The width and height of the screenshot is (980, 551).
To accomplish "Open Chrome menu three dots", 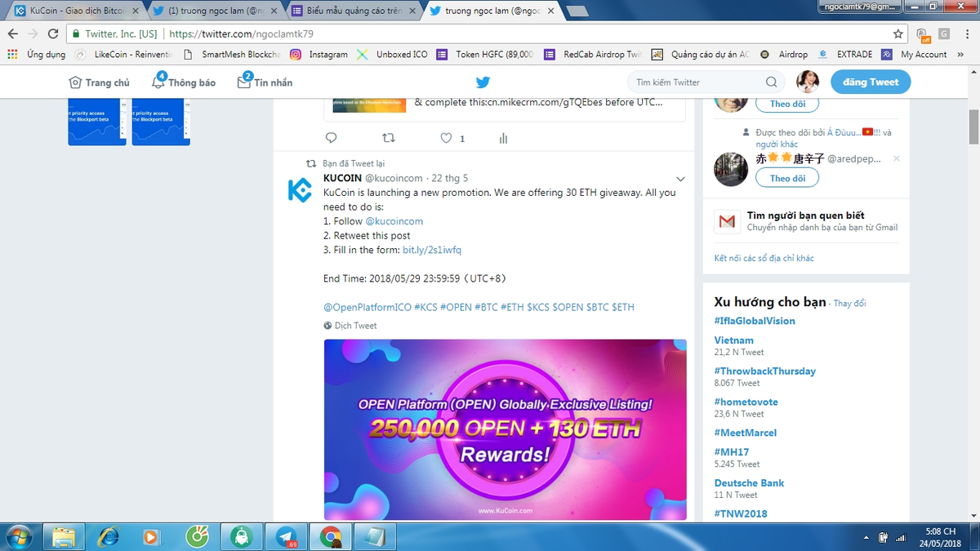I will tap(967, 34).
